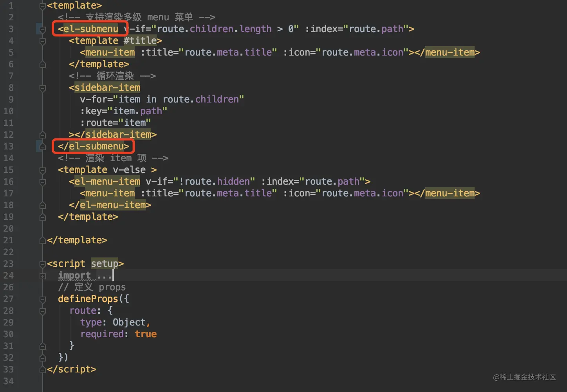567x392 pixels.
Task: Click the '</sidebar-item>' closing tag on line 12
Action: tap(116, 135)
